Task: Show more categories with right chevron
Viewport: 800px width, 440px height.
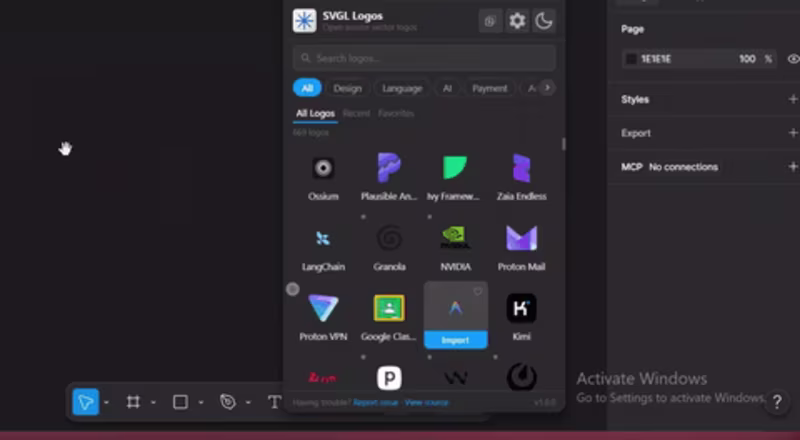Action: click(547, 88)
